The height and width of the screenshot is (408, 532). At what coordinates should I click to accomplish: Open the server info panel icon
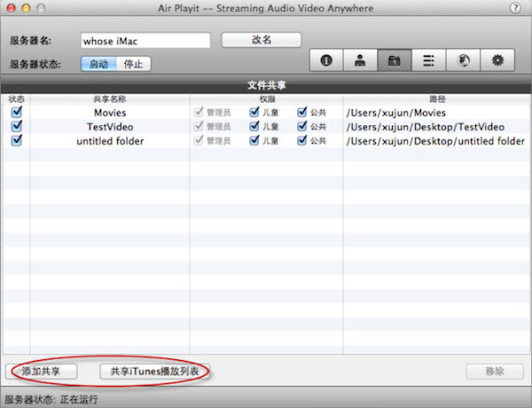click(326, 60)
